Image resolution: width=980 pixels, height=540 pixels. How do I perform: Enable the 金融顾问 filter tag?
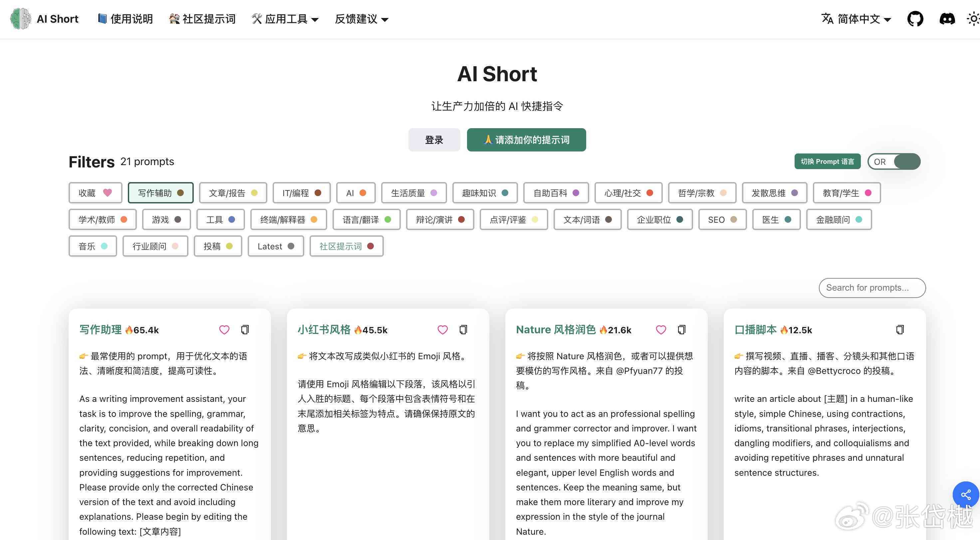[839, 220]
